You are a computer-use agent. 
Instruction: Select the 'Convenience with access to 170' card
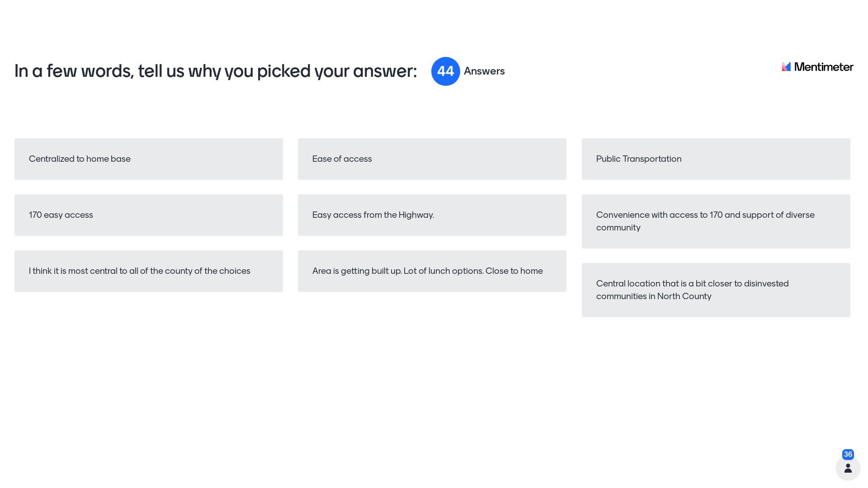point(716,221)
